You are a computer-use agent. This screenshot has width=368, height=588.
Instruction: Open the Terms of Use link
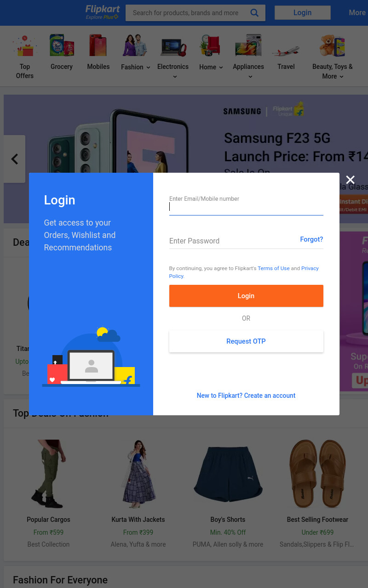tap(274, 268)
